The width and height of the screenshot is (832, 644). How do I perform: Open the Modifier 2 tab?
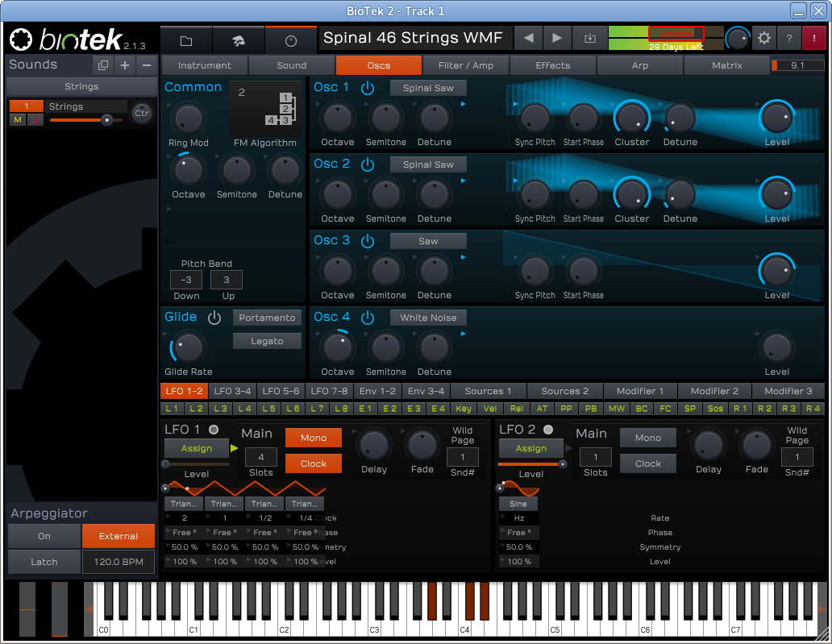[x=714, y=391]
